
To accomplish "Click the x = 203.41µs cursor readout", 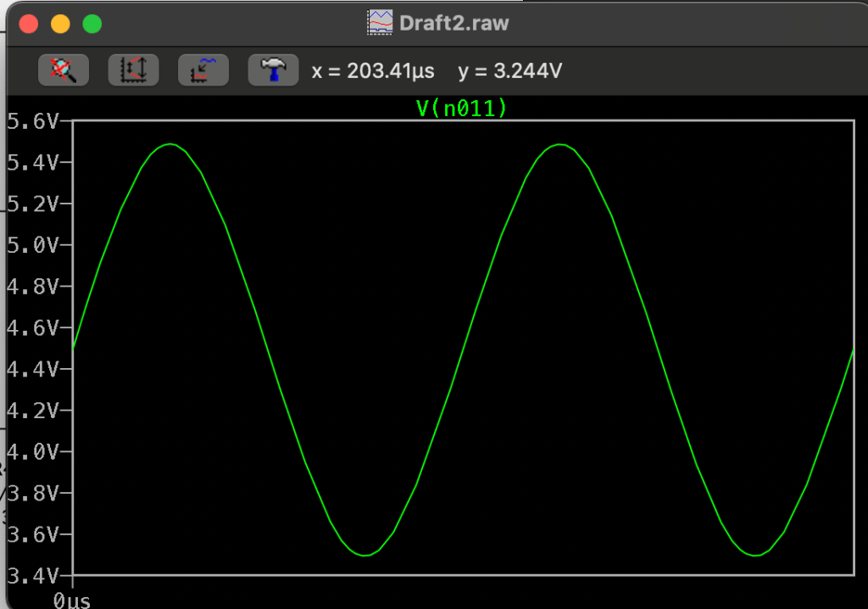I will click(x=373, y=71).
